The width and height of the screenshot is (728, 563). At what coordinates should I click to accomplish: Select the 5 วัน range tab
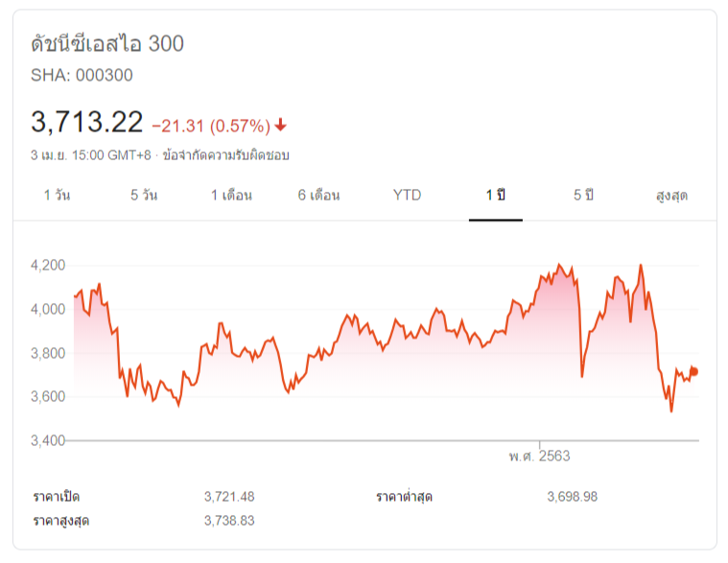(x=144, y=195)
